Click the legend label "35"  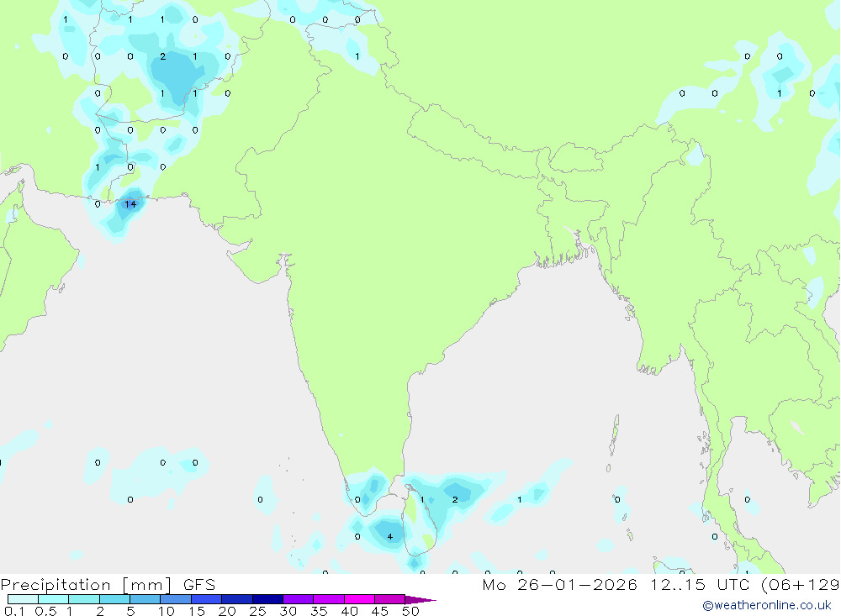tap(319, 611)
